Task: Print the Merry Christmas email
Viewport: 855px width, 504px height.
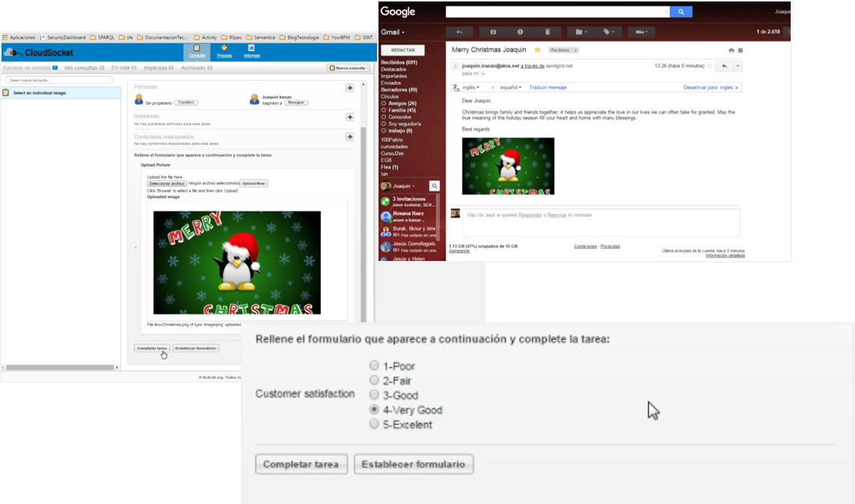Action: [732, 50]
